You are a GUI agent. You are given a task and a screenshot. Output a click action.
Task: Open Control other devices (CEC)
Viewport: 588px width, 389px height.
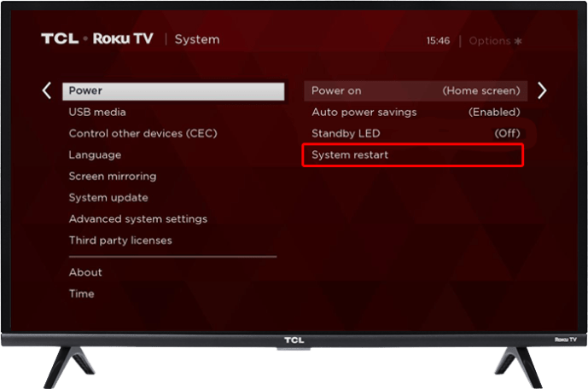pos(143,133)
